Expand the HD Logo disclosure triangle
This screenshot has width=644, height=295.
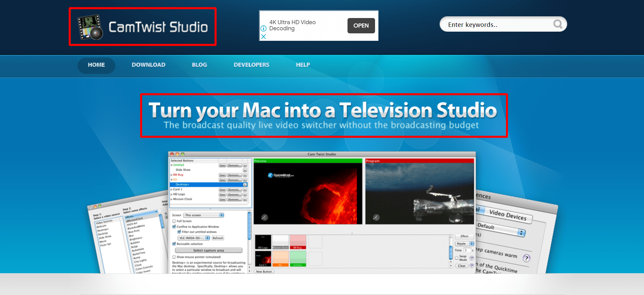pos(171,194)
